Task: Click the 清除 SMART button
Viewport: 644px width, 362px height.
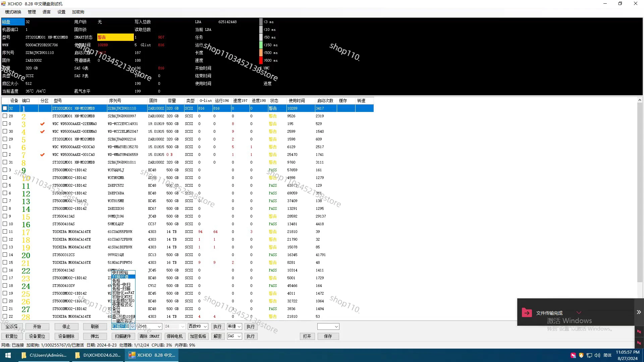Action: coord(150,336)
